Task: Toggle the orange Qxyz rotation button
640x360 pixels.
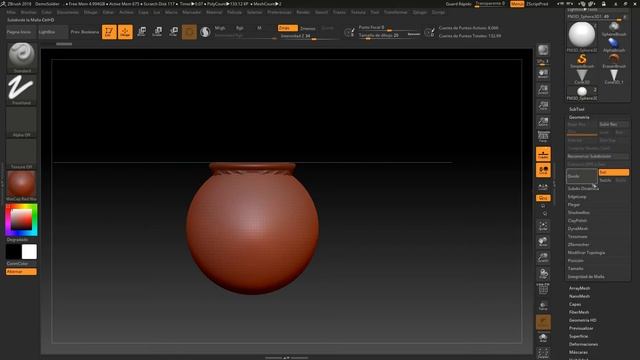Action: pos(543,198)
